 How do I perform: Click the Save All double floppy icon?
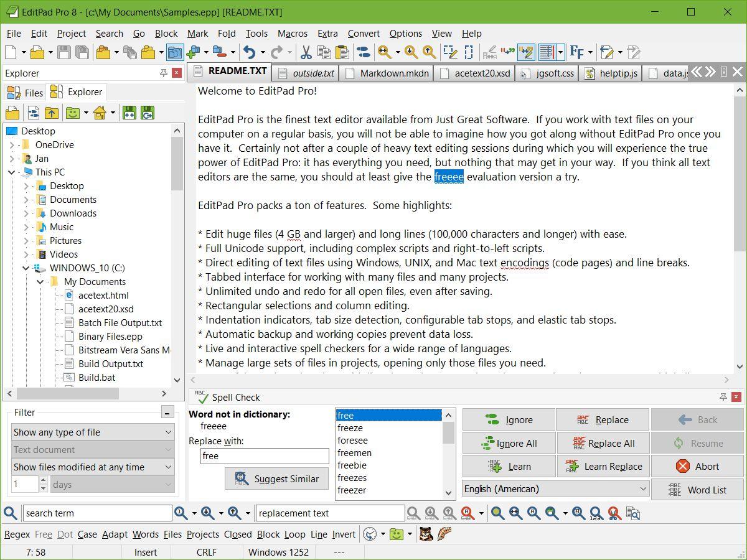coord(81,53)
